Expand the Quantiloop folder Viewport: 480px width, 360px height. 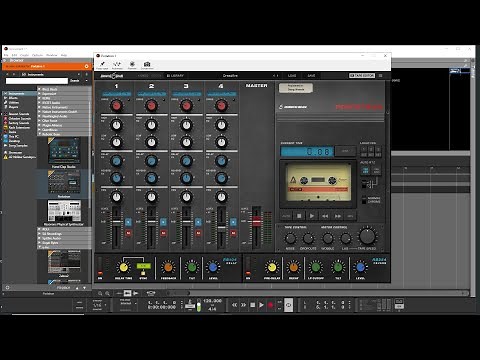[x=39, y=130]
